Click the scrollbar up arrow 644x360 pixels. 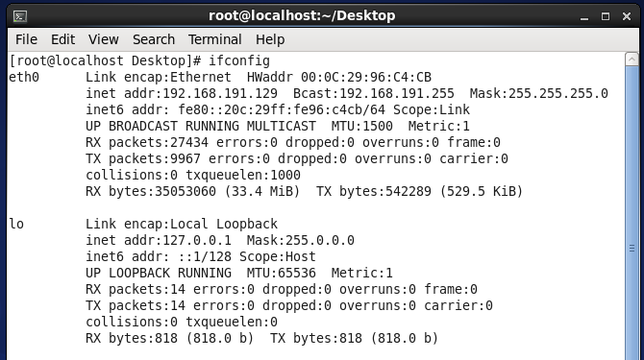632,60
